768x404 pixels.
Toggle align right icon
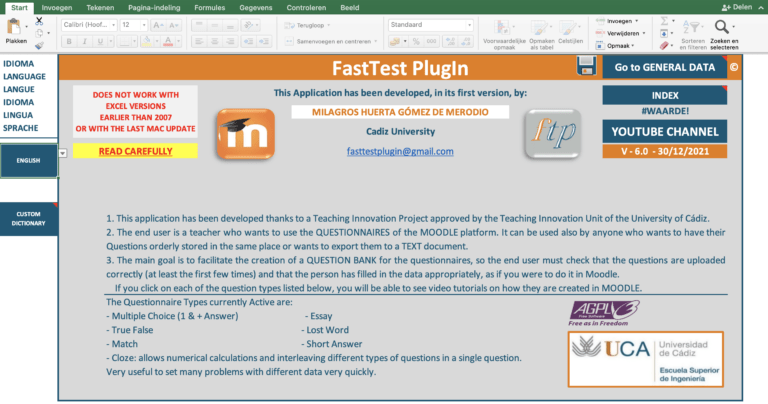tap(230, 42)
